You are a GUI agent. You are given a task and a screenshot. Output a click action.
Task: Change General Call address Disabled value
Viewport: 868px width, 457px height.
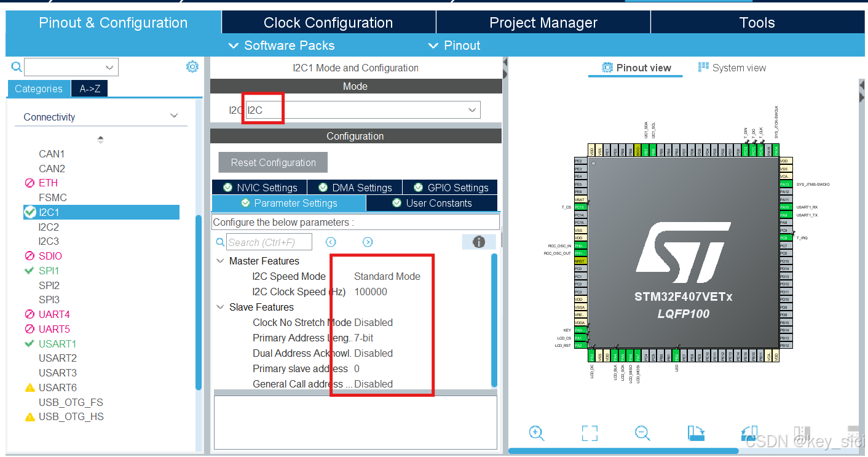(373, 384)
